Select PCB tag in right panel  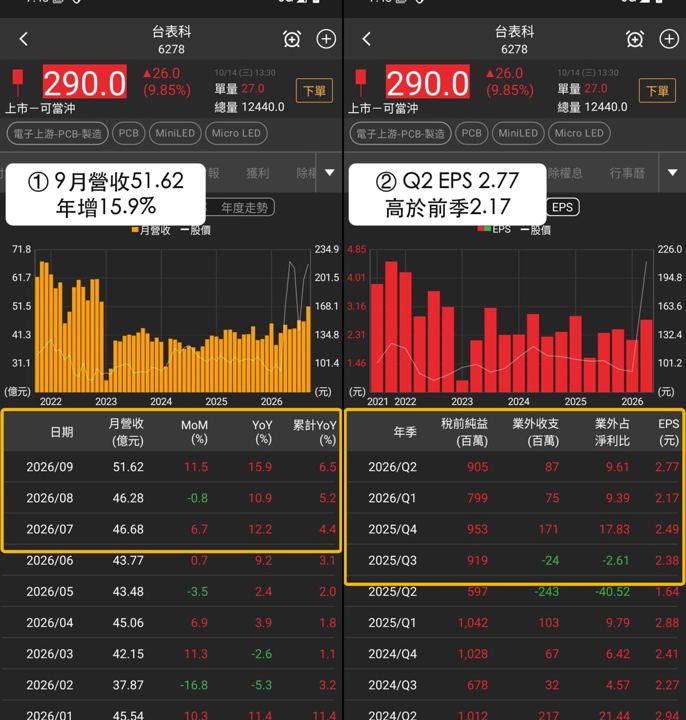pyautogui.click(x=472, y=134)
